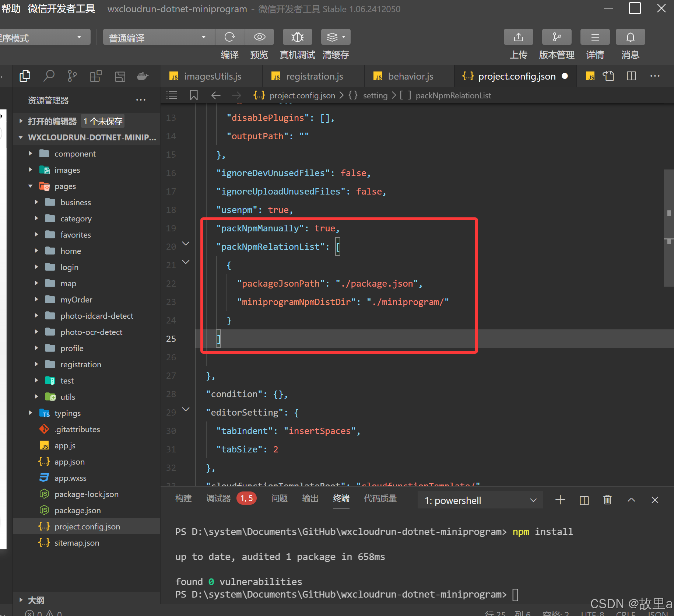Start real-device debugging with 真机调试
This screenshot has width=674, height=616.
point(297,37)
